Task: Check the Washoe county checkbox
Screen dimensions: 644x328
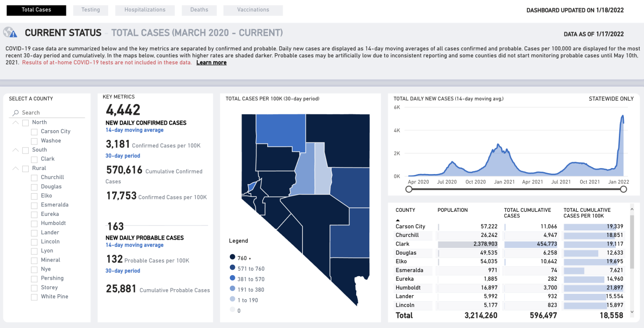Action: click(34, 141)
